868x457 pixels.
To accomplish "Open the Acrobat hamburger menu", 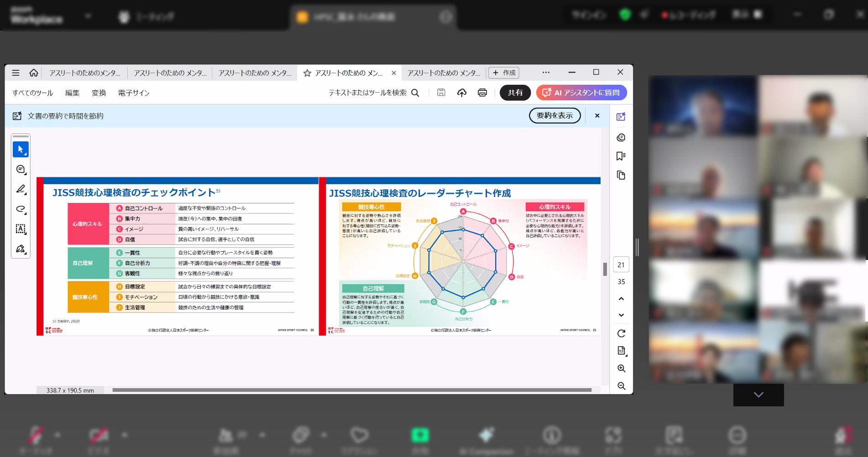I will click(16, 73).
